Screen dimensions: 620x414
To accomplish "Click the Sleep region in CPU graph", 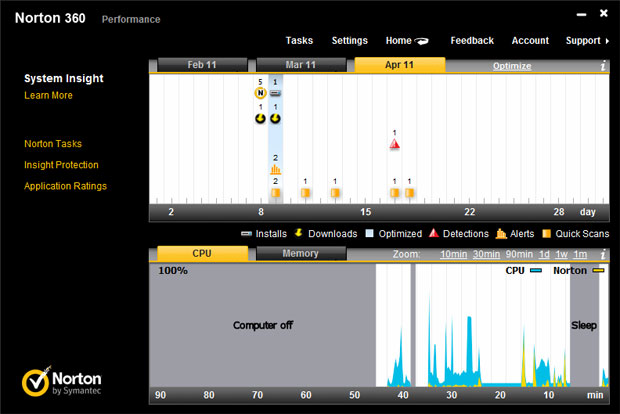I will pos(584,325).
